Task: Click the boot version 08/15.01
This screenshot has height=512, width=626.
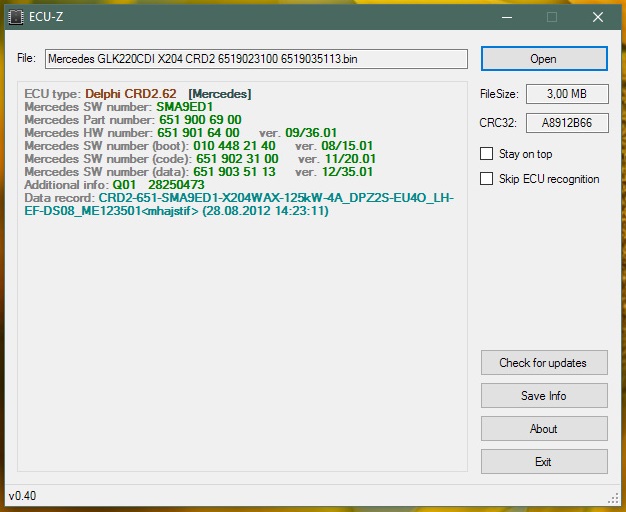Action: pyautogui.click(x=347, y=146)
